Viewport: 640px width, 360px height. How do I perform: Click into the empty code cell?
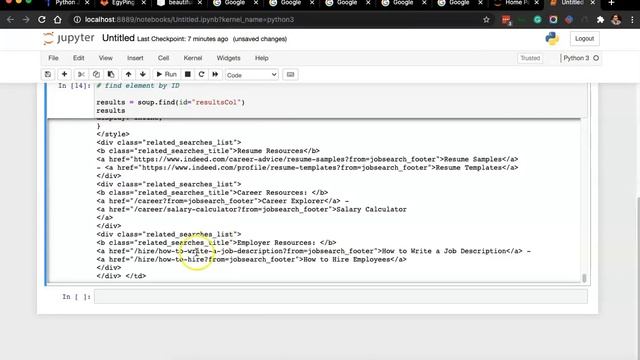coord(340,297)
